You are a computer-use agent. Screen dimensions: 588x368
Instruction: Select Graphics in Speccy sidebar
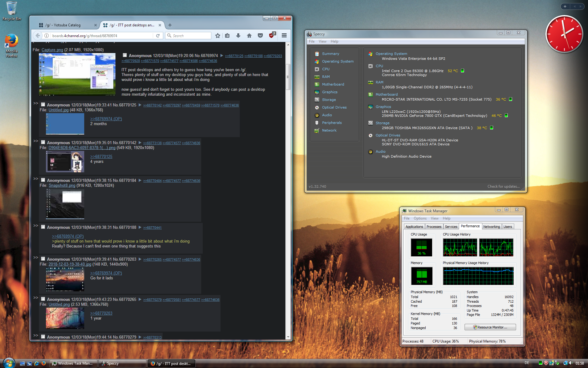pos(330,92)
